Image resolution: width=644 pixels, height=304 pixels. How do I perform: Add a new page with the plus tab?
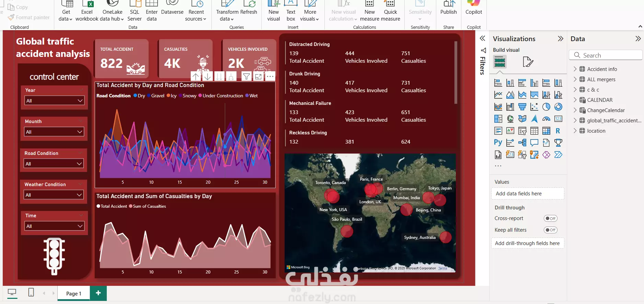point(98,293)
